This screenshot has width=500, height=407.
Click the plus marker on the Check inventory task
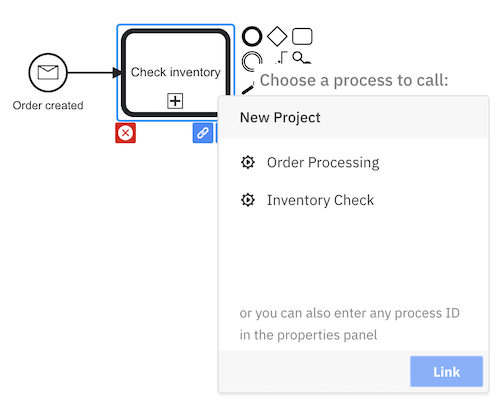pyautogui.click(x=175, y=101)
